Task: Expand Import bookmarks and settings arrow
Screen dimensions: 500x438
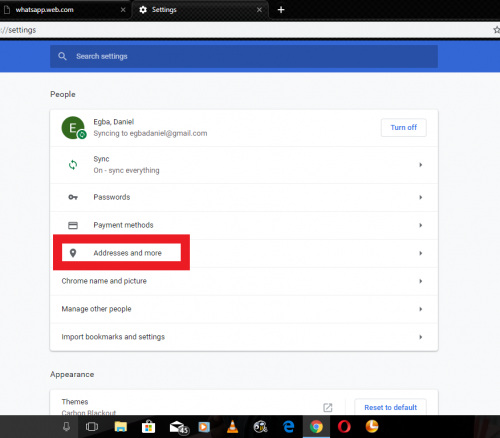Action: [x=421, y=337]
